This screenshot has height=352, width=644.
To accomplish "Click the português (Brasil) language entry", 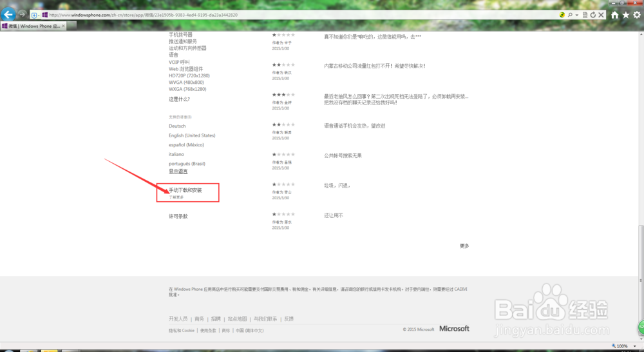I will click(187, 164).
